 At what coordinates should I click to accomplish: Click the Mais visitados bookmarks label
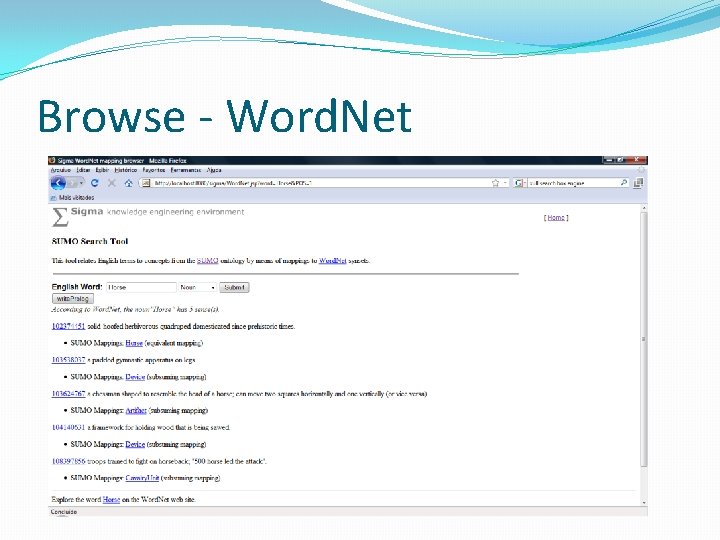click(x=76, y=197)
